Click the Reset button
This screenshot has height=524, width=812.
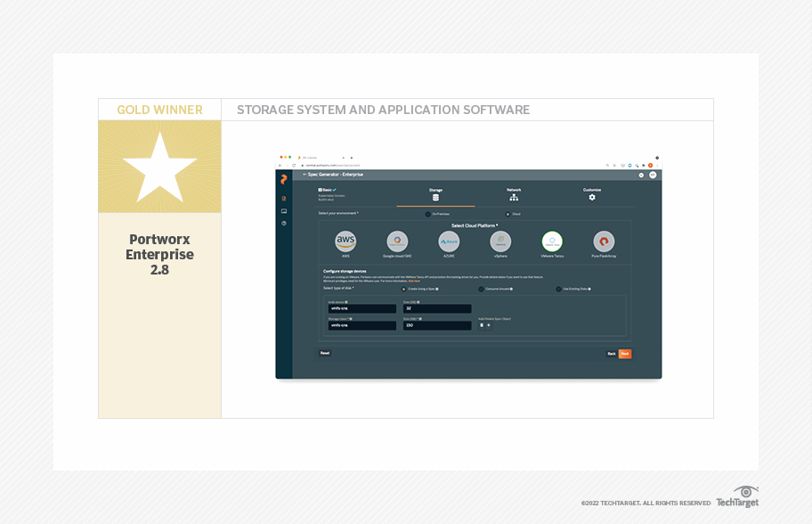click(325, 354)
